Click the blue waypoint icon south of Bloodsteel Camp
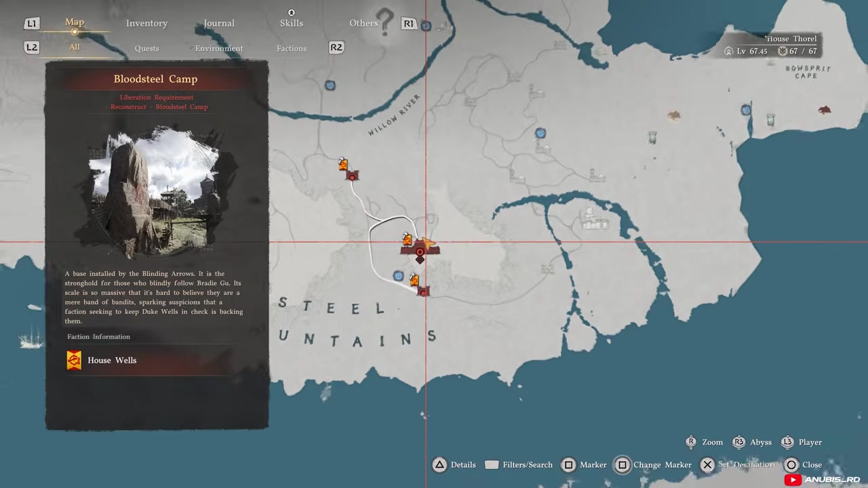Image resolution: width=868 pixels, height=488 pixels. (x=398, y=276)
